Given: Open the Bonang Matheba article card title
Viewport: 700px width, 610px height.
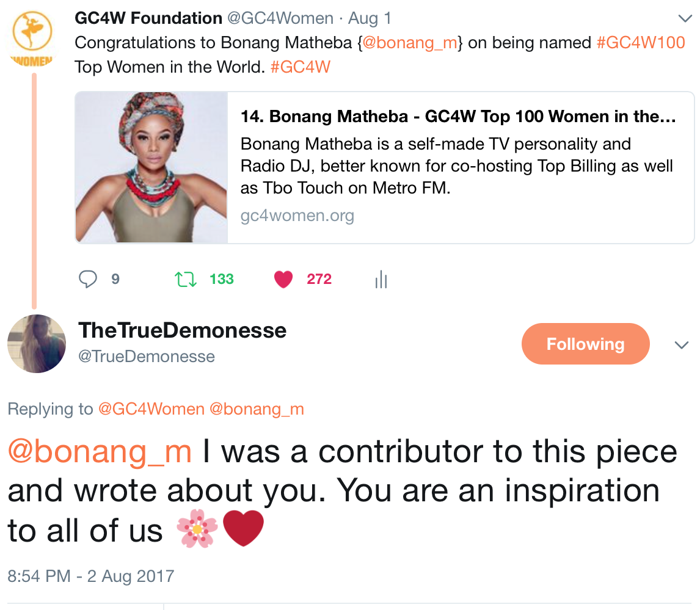Looking at the screenshot, I should [458, 117].
